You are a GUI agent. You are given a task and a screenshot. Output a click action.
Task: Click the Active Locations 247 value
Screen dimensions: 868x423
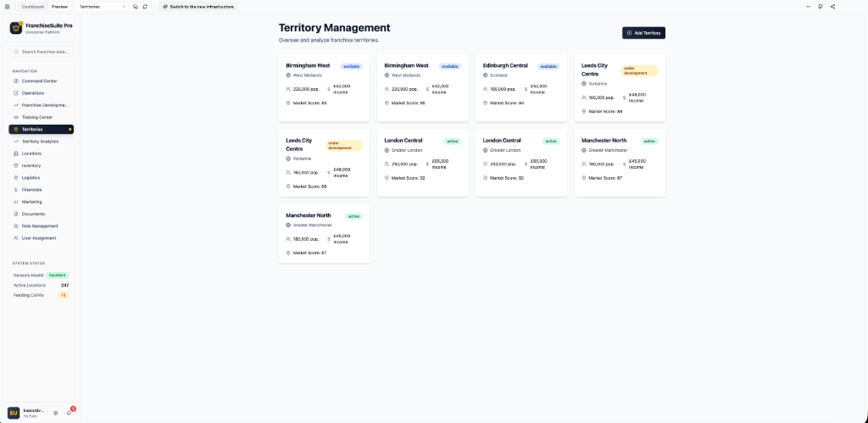tap(64, 285)
